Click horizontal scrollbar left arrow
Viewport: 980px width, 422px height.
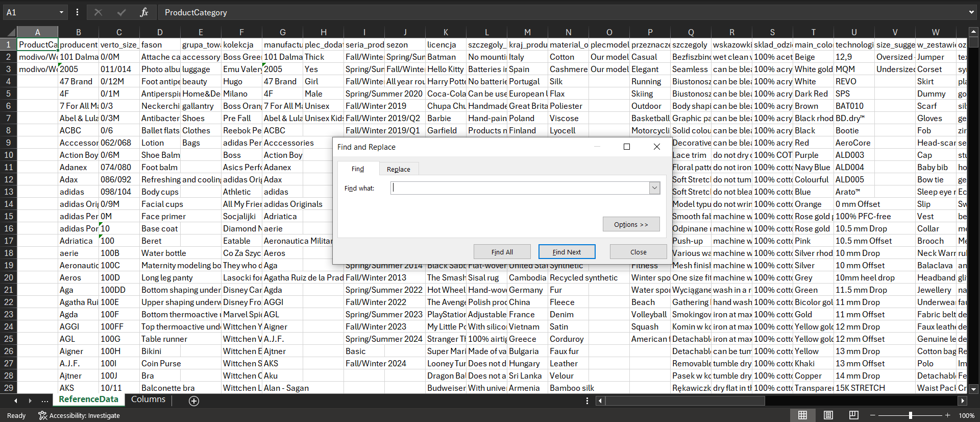click(600, 401)
